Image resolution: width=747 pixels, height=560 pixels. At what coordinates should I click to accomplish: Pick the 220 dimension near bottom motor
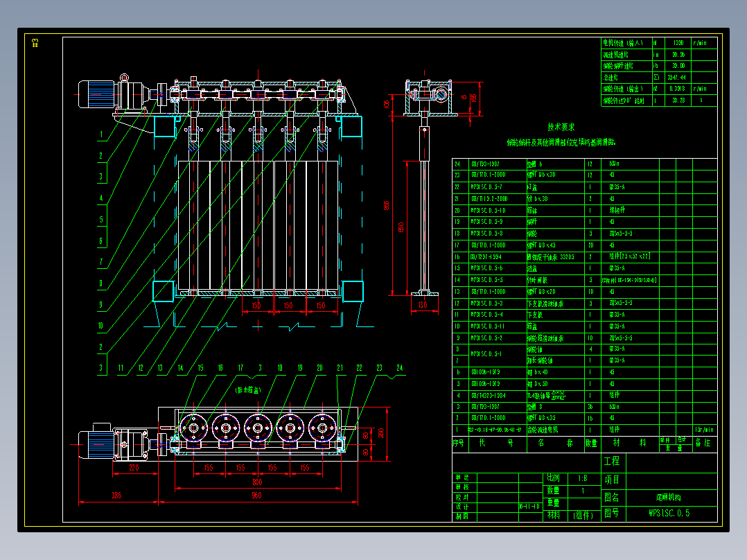pyautogui.click(x=134, y=469)
